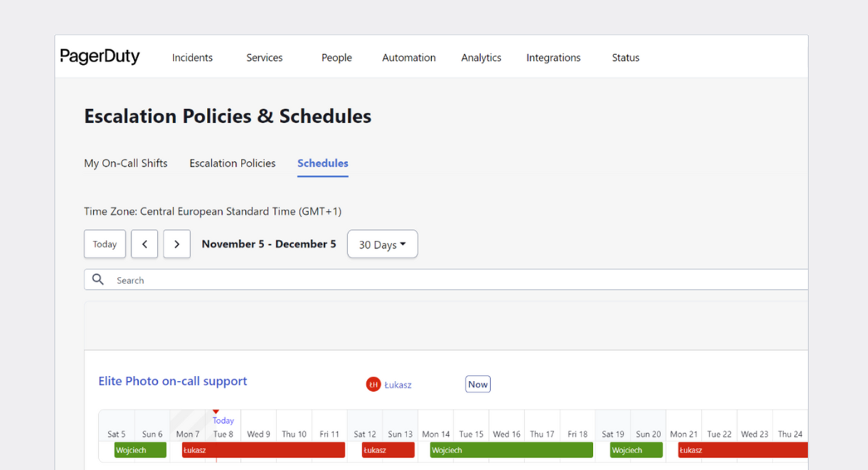Click the Thu 10 date header

[294, 435]
